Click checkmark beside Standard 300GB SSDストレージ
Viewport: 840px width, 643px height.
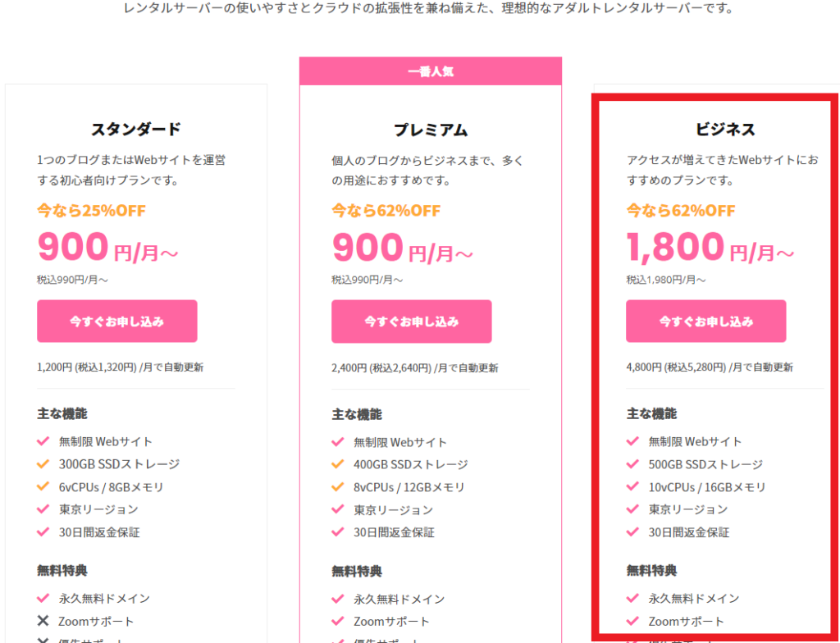(x=43, y=464)
